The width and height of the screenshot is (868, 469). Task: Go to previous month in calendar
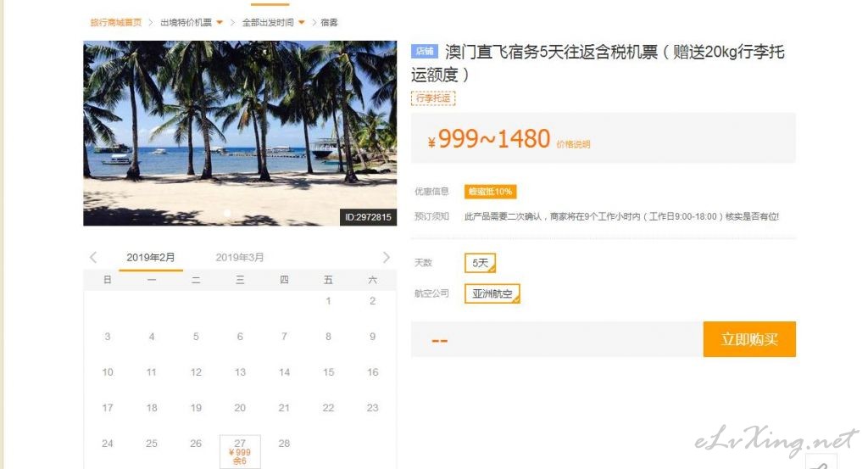[93, 257]
